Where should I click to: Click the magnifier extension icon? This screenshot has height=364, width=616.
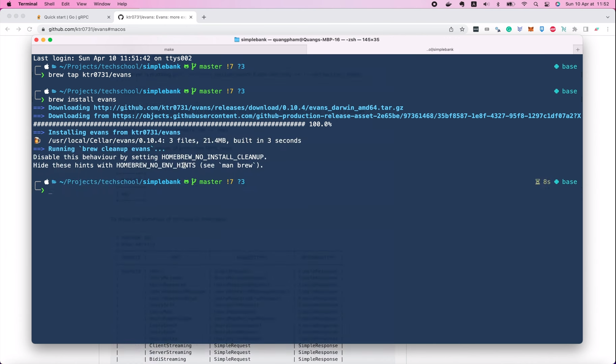[x=498, y=29]
